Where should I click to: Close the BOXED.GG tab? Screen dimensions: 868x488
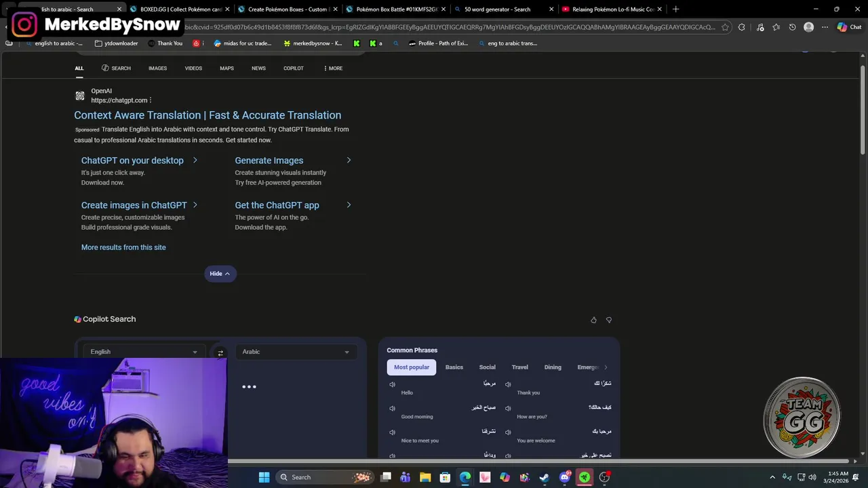click(227, 9)
